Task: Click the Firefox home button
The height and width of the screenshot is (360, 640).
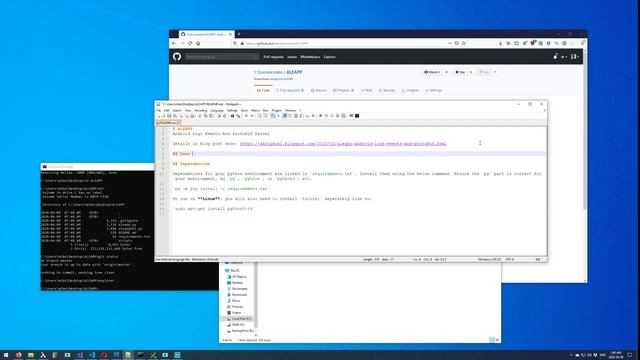Action: tap(198, 43)
